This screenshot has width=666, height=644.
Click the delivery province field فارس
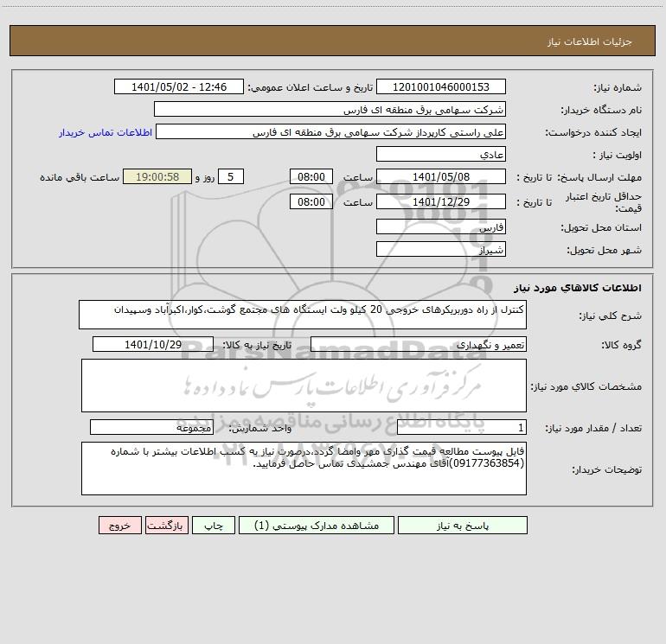pos(441,226)
